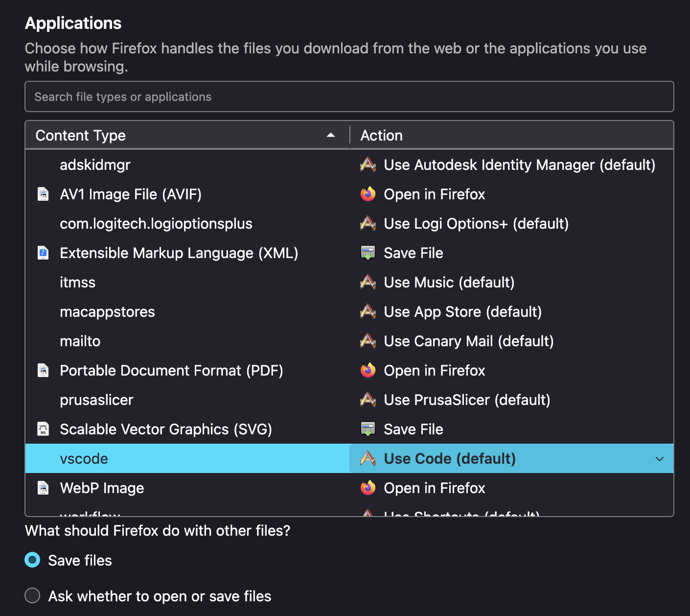The image size is (690, 616).
Task: Click Open in Firefox for WebP Image
Action: click(435, 488)
